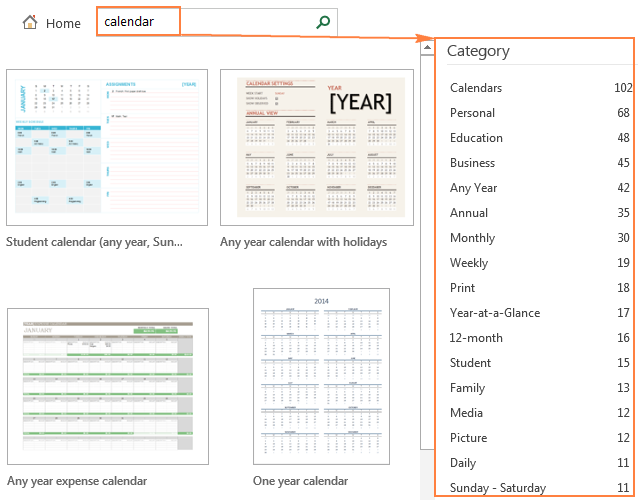Choose the Year-at-a-Glance category
Image resolution: width=638 pixels, height=500 pixels.
click(x=494, y=313)
